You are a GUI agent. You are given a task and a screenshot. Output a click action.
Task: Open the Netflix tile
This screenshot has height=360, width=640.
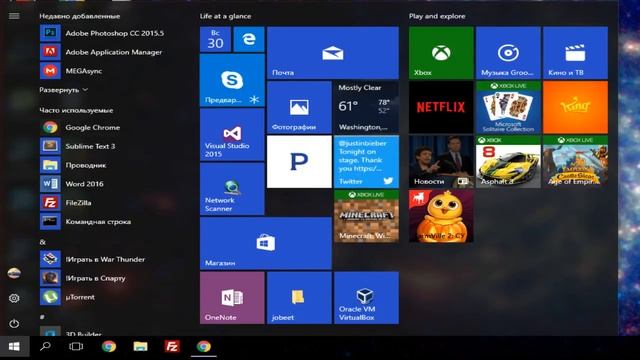pos(441,107)
